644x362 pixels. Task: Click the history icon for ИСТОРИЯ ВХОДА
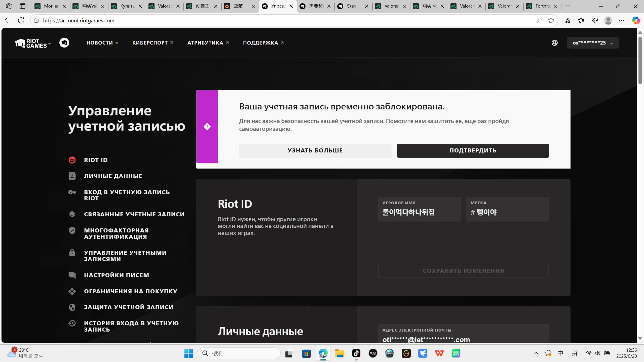pos(72,323)
